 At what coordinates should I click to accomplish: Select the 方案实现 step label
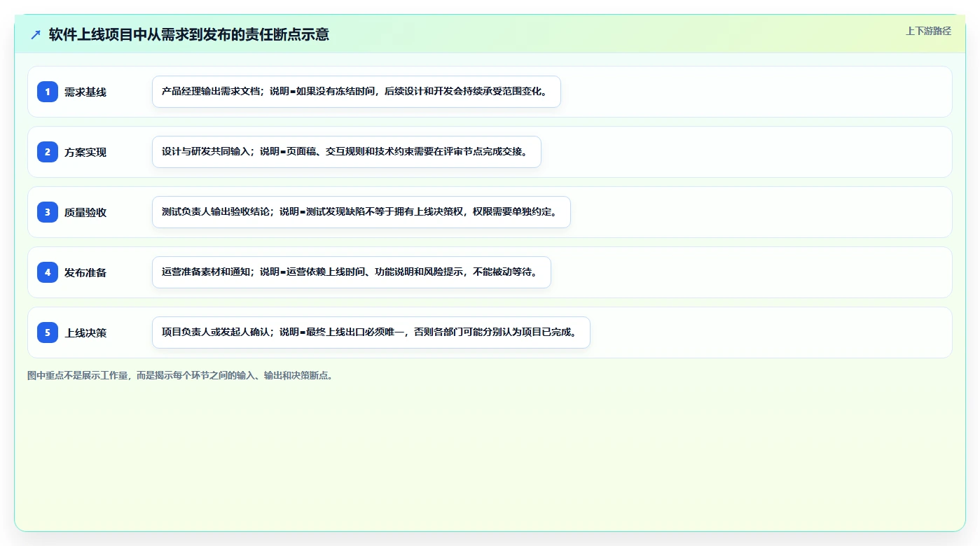(x=85, y=152)
